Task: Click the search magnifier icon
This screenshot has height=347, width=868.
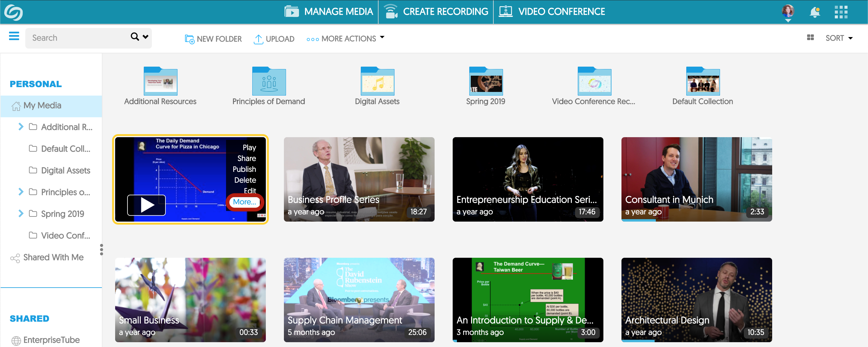Action: click(134, 37)
